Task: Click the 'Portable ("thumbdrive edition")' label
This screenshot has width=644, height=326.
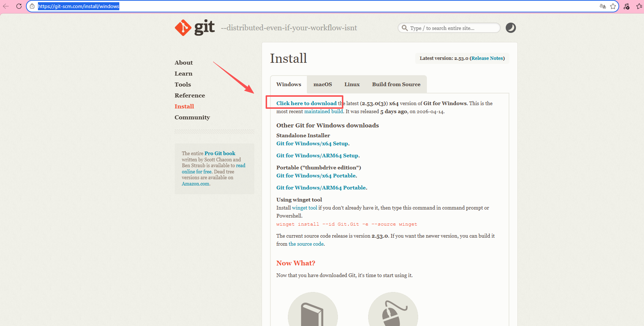Action: 319,168
